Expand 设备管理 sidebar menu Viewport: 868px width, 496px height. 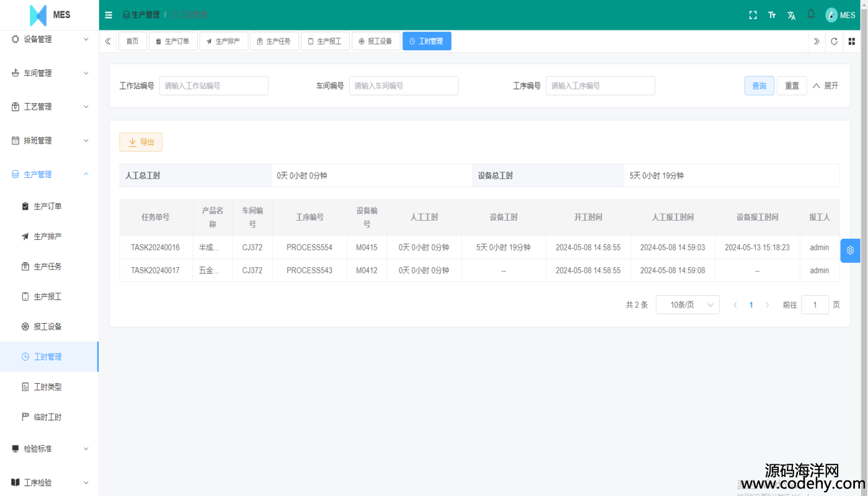coord(50,39)
